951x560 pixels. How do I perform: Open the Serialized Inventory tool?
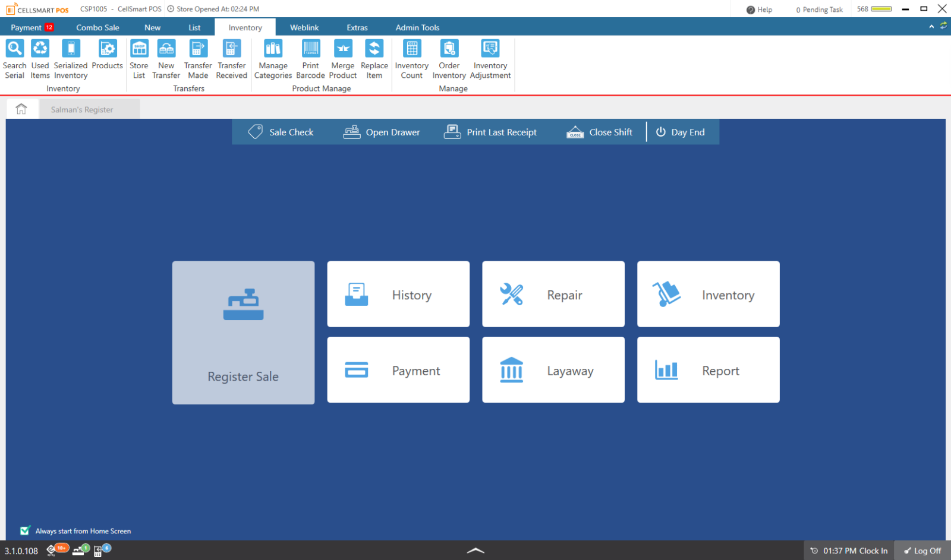pyautogui.click(x=70, y=58)
